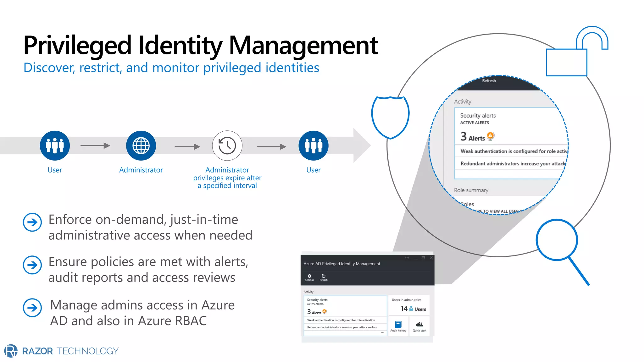Click text 'Enforce on-demand, just-in-time administrative access'
The height and width of the screenshot is (362, 644).
[150, 227]
